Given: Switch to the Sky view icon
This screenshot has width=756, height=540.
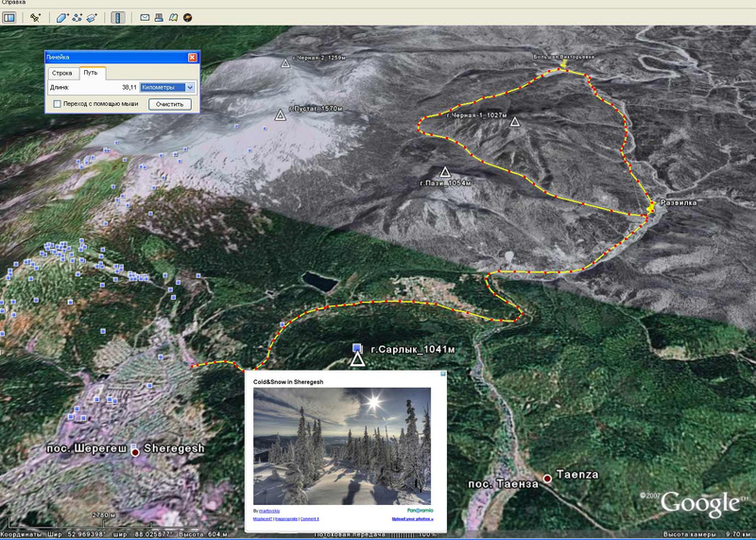Looking at the screenshot, I should (187, 17).
